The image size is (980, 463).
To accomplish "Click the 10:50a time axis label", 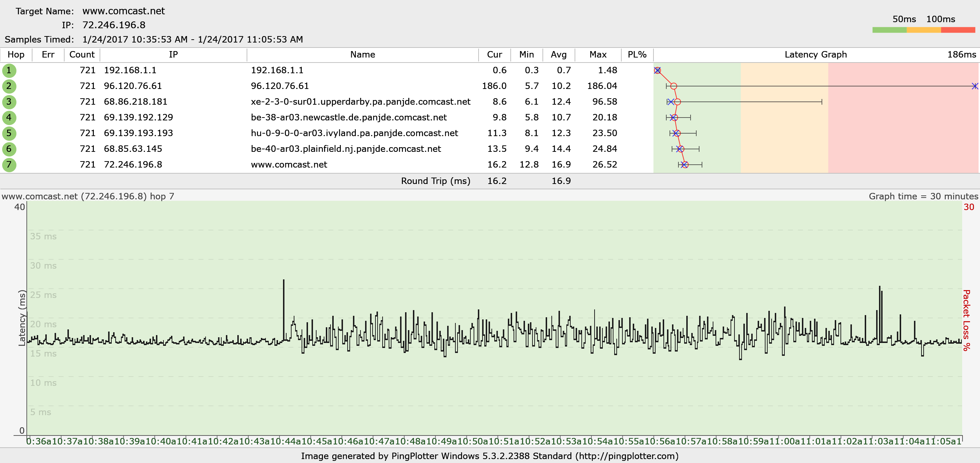I will [471, 441].
